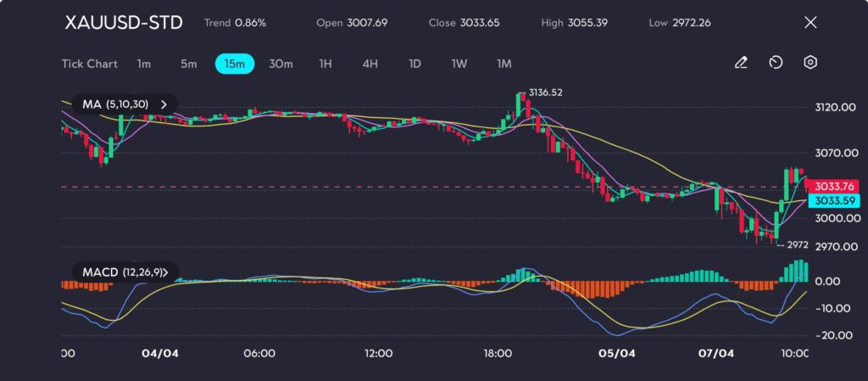Open the pencil drawing tool

[741, 63]
